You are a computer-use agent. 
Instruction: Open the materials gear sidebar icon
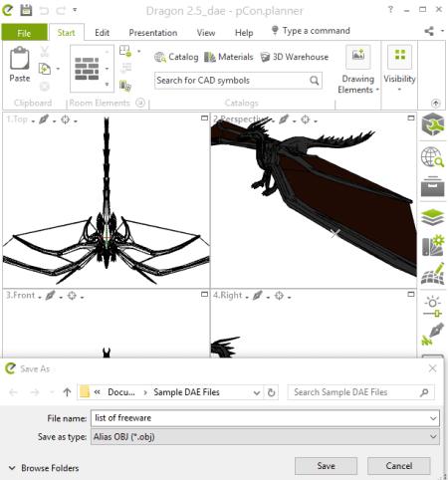[432, 245]
